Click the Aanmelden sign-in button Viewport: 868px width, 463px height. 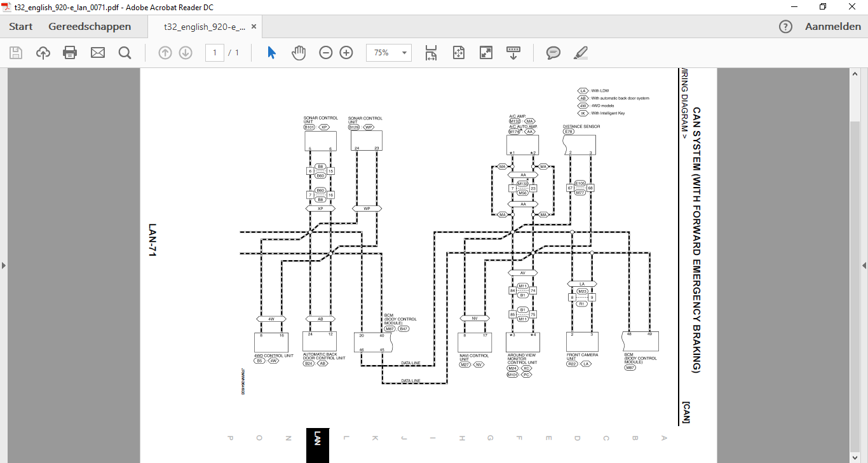pos(833,27)
